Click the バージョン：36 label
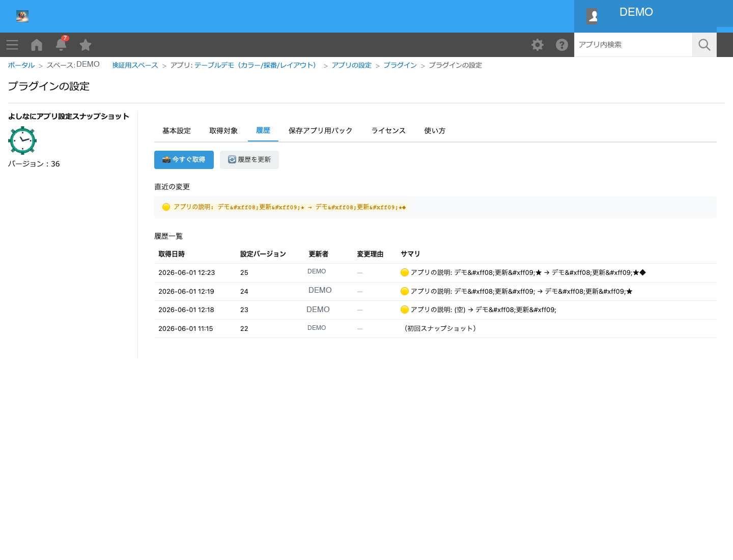The image size is (733, 560). coord(34,164)
